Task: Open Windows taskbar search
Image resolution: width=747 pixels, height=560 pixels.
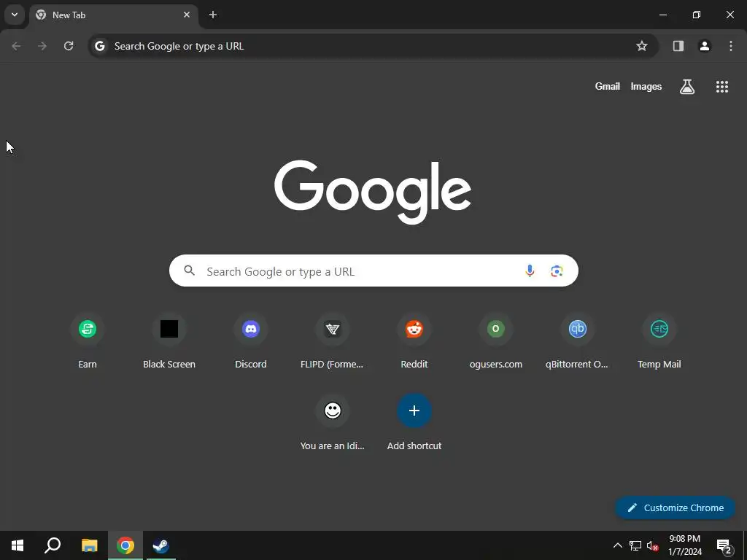Action: pyautogui.click(x=53, y=545)
